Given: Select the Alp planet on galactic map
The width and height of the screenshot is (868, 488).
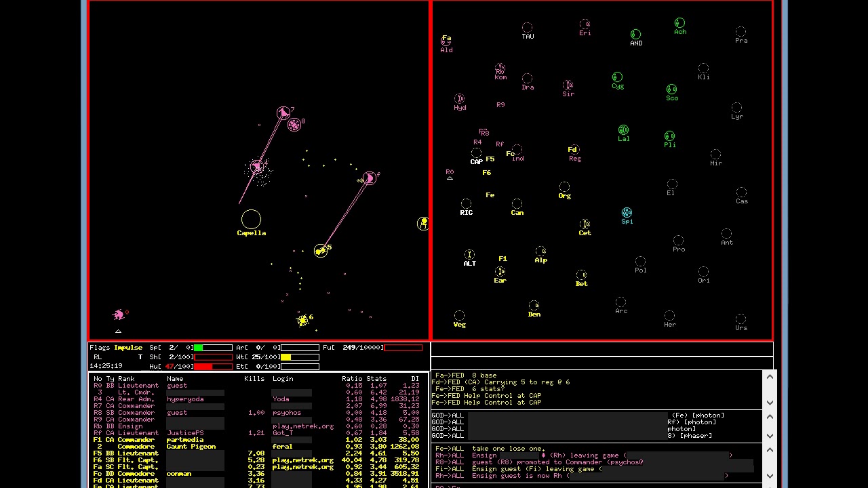Looking at the screenshot, I should [x=540, y=251].
